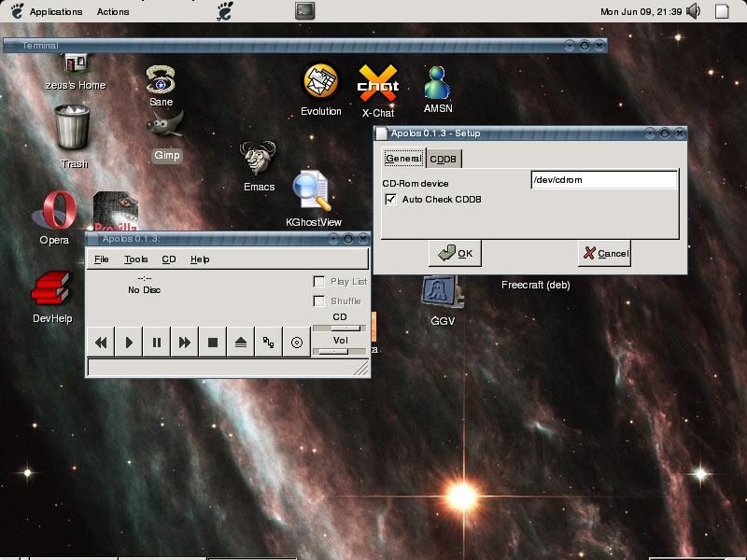Confirm setup with the OK button
The image size is (747, 560).
click(x=456, y=253)
